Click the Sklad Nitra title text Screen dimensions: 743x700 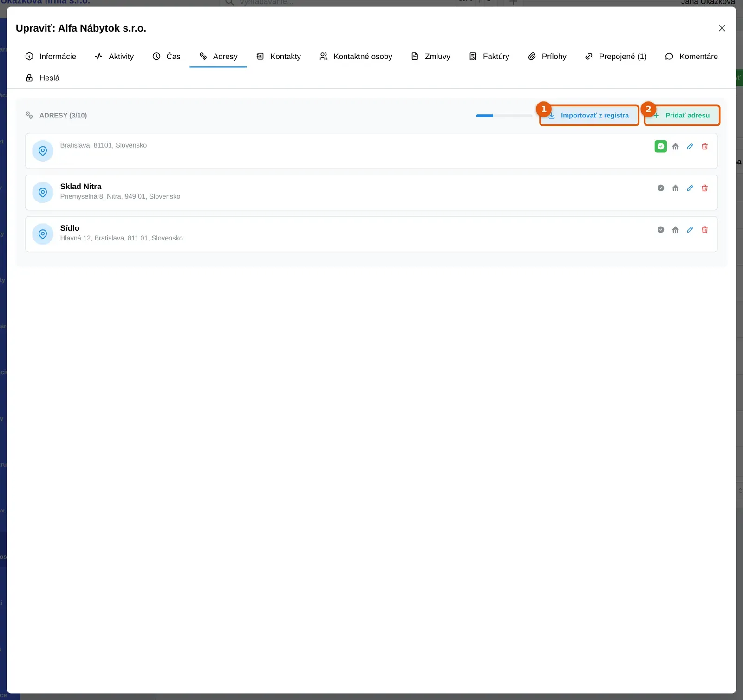[x=81, y=187]
